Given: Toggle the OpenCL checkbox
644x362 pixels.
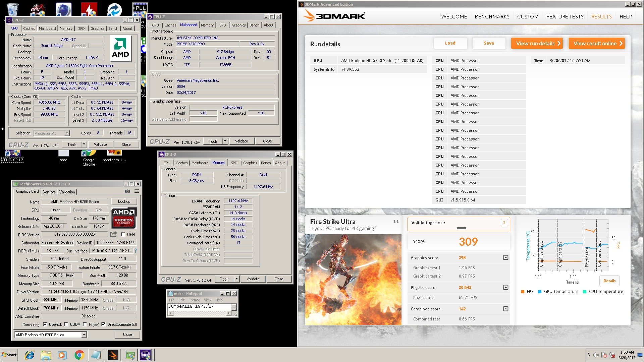Looking at the screenshot, I should (x=45, y=324).
